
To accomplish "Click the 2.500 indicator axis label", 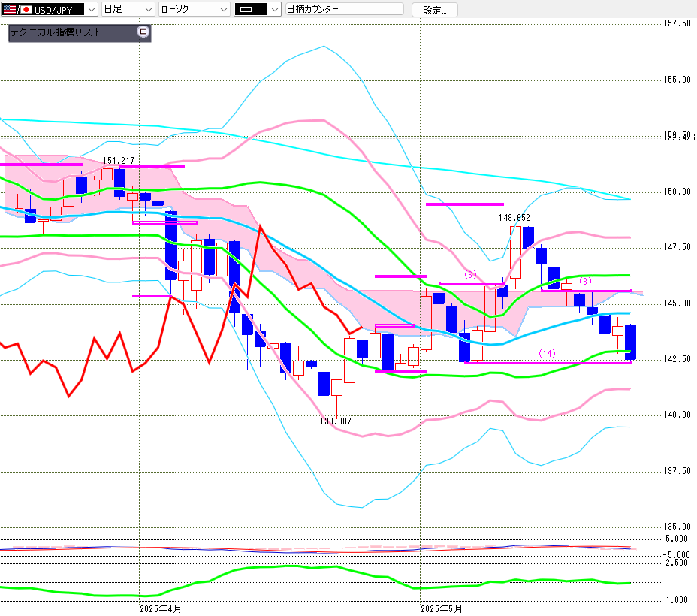I will pyautogui.click(x=677, y=563).
